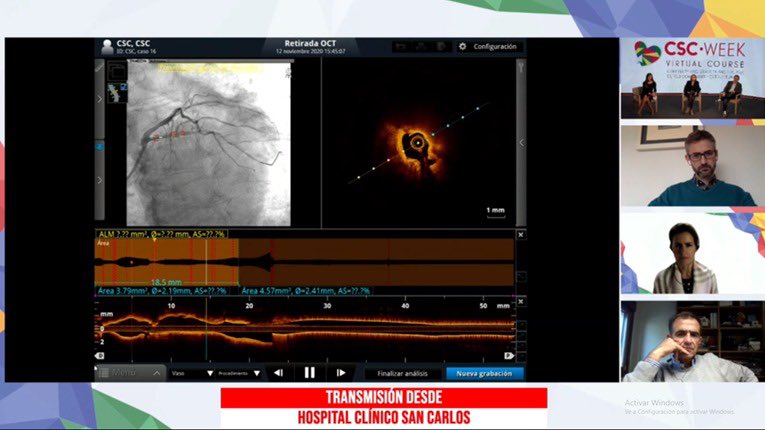Select the Área 4.57mm² reference label
765x430 pixels.
point(305,291)
